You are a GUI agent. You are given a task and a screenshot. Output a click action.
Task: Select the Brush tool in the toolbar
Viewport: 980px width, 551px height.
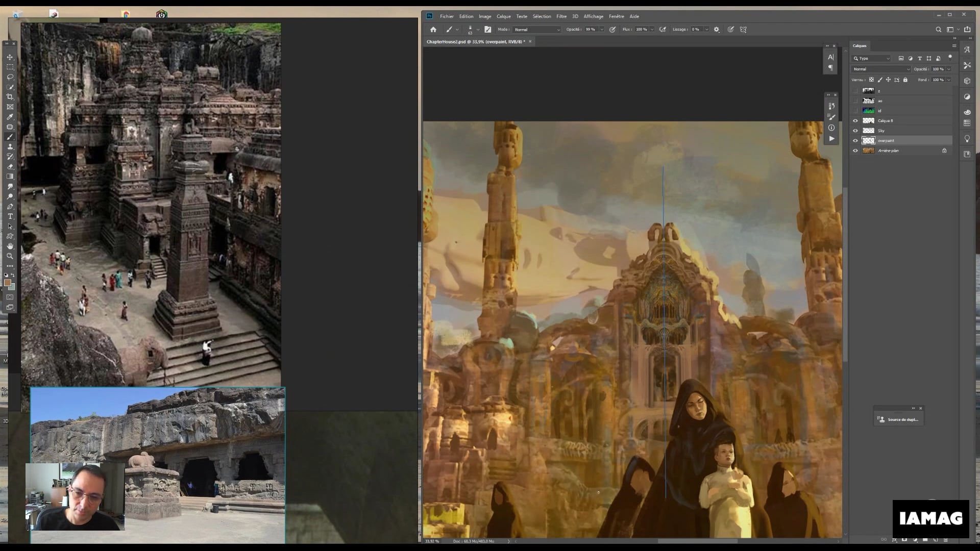[10, 137]
